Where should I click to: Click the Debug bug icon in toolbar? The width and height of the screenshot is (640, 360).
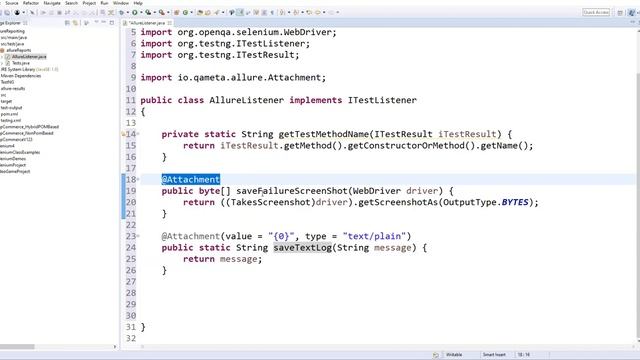tap(122, 12)
